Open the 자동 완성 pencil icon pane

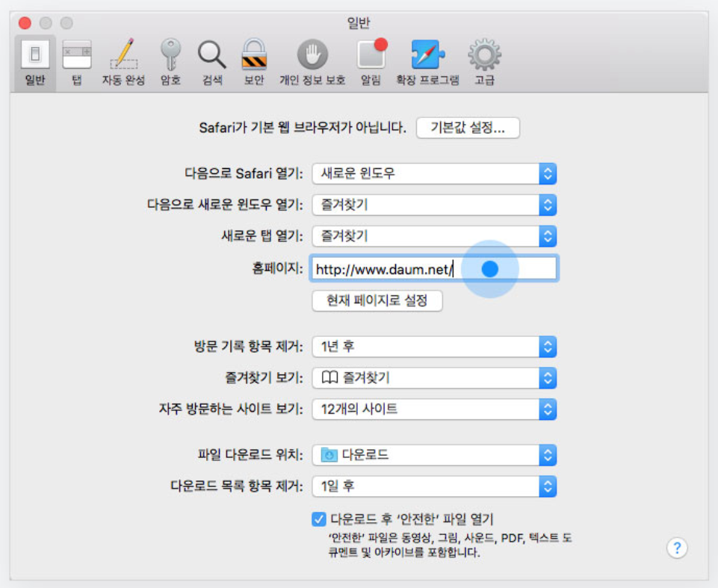pos(123,63)
